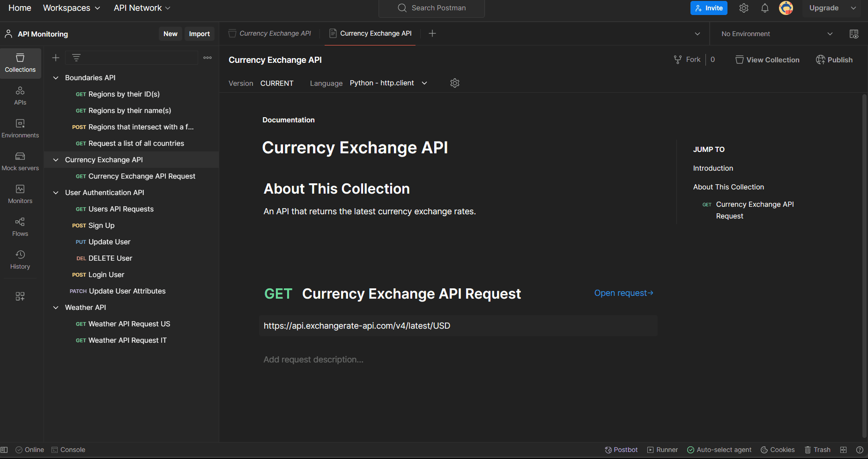Viewport: 868px width, 459px height.
Task: Switch to the first italic Currency Exchange API tab
Action: [x=270, y=33]
